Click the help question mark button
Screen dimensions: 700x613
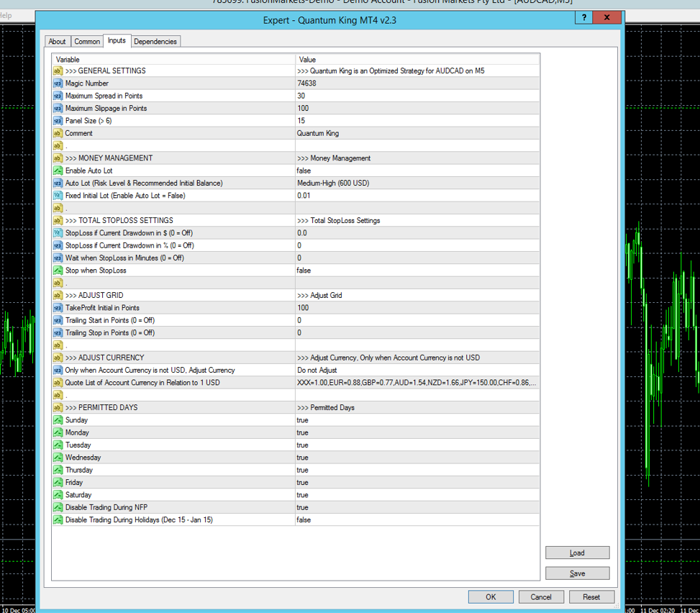click(584, 17)
